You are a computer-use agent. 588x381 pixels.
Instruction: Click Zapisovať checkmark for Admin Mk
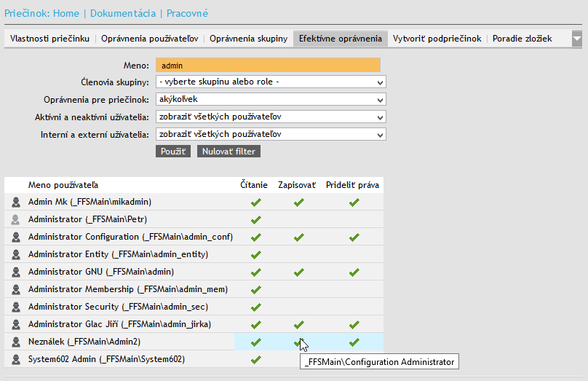(x=297, y=202)
